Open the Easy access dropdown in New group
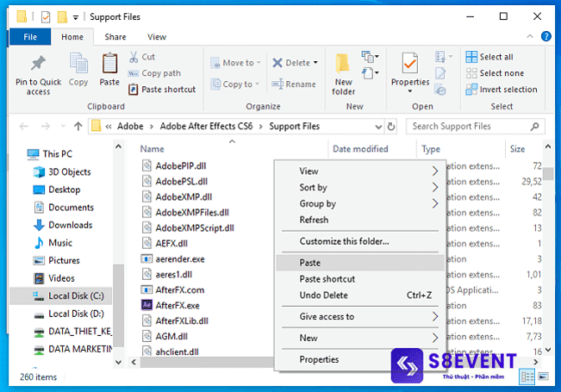 (x=370, y=73)
